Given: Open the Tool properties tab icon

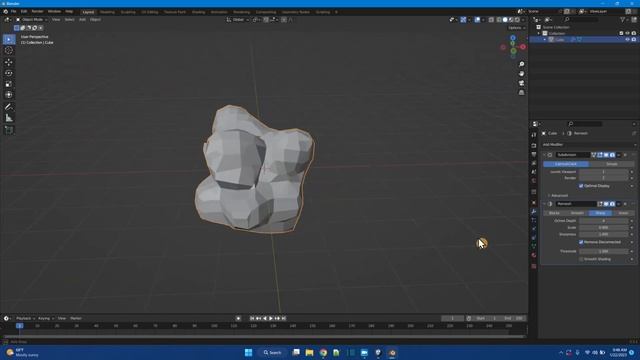Looking at the screenshot, I should pyautogui.click(x=533, y=135).
